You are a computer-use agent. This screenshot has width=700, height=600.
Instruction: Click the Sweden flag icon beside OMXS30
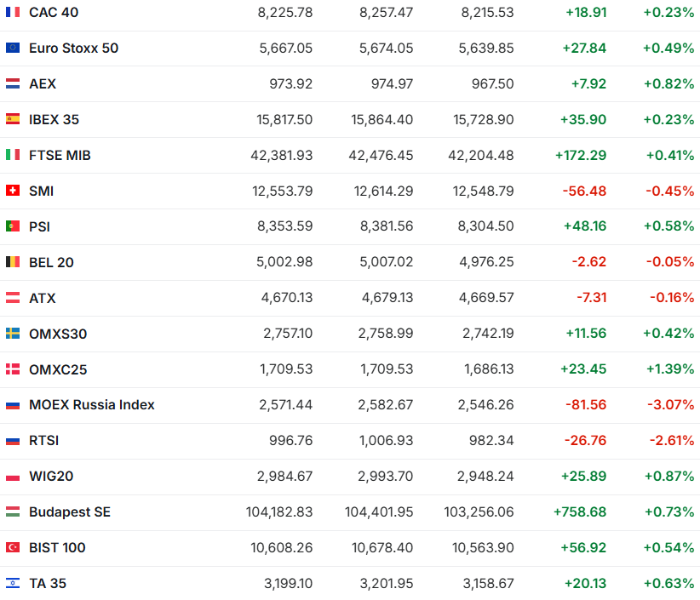(13, 334)
